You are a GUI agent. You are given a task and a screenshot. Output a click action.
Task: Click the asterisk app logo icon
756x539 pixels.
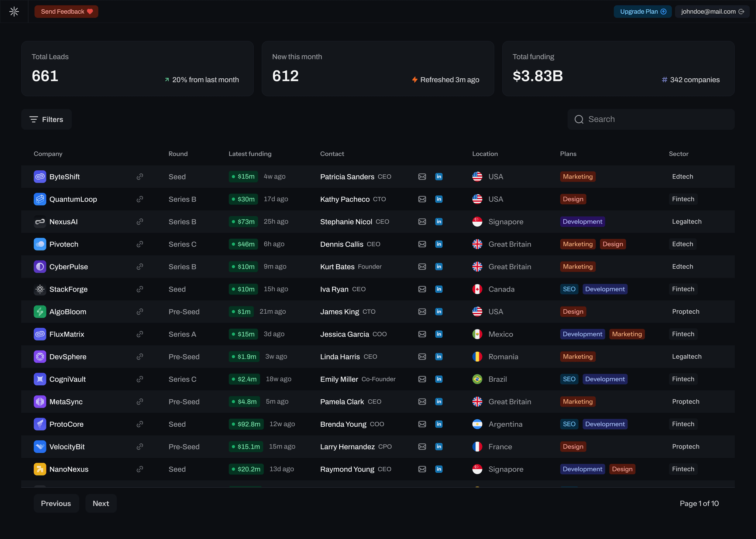coord(14,11)
